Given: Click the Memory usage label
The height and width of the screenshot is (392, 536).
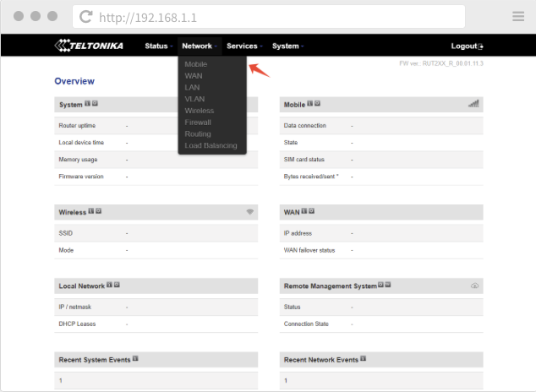Looking at the screenshot, I should point(78,160).
